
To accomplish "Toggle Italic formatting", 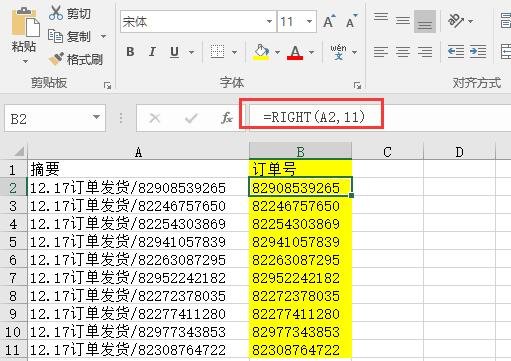I will tap(152, 52).
